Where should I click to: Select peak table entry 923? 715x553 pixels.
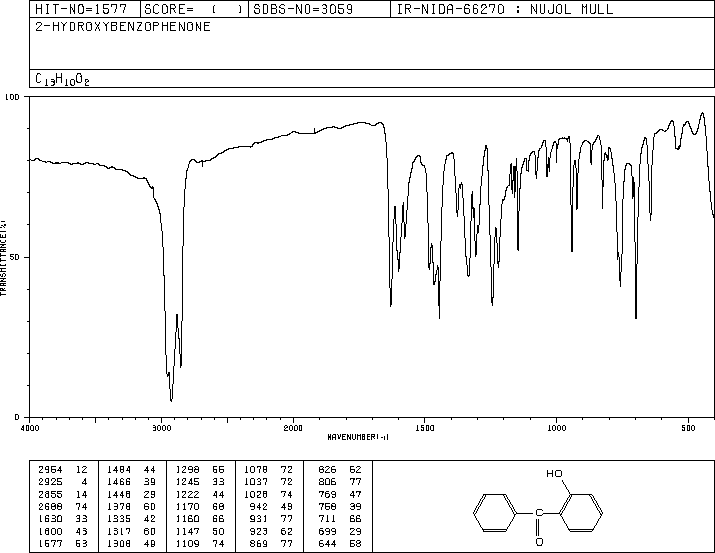[x=259, y=531]
